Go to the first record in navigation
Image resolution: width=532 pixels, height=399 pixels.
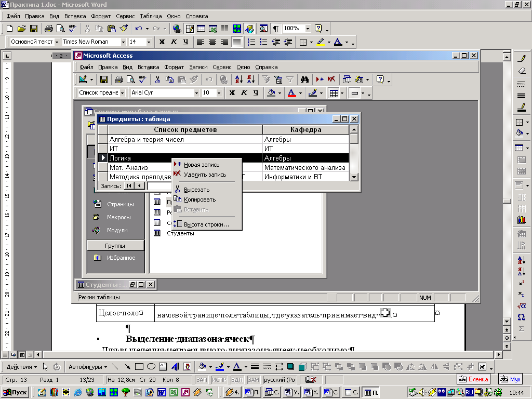129,186
